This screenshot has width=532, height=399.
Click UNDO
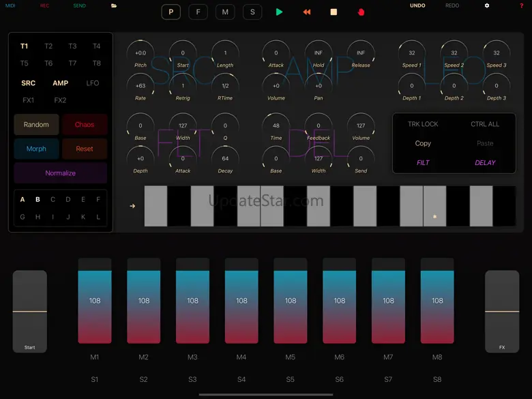417,5
